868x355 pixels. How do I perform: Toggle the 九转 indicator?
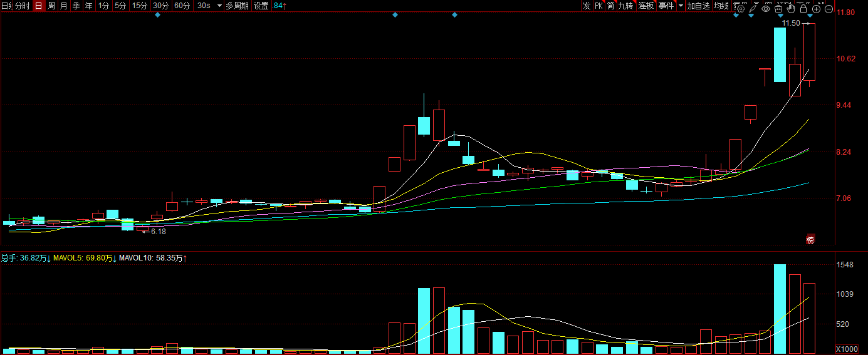click(x=625, y=6)
